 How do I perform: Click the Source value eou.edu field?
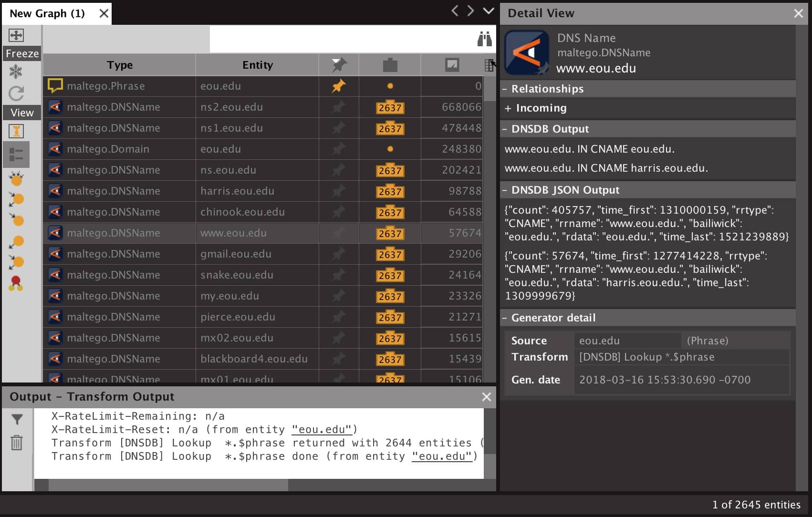coord(627,341)
